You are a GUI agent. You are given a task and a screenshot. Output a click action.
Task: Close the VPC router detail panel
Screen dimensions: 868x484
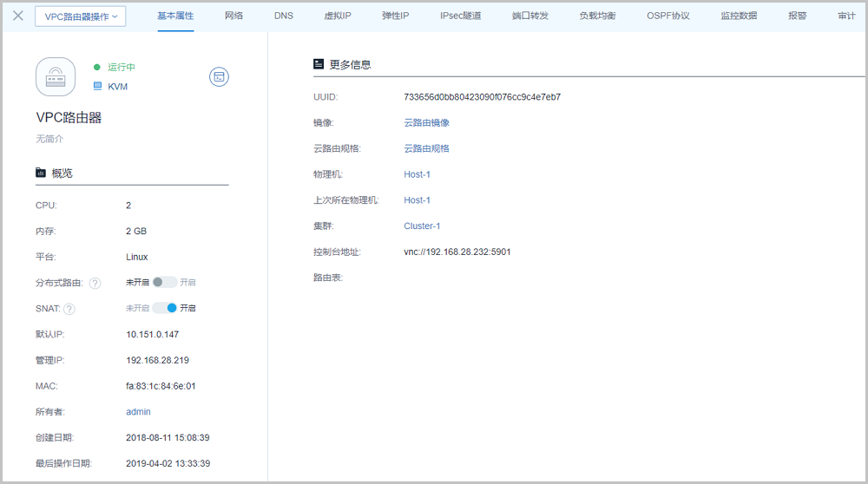coord(17,16)
